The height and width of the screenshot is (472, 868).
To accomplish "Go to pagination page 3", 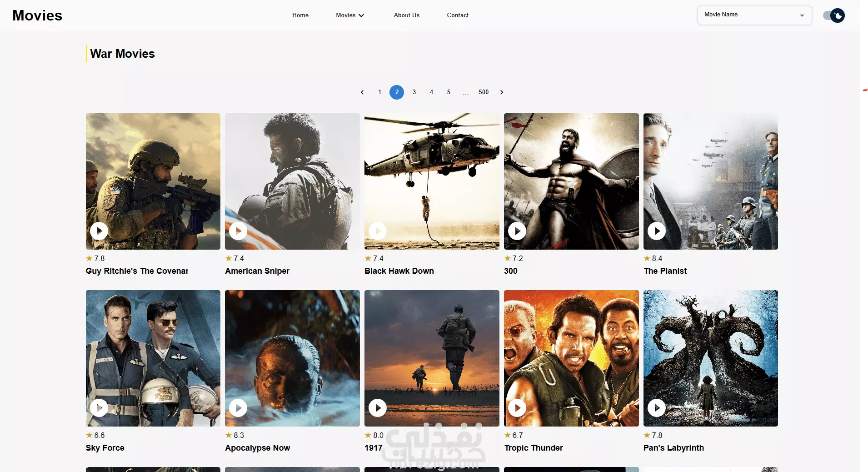I will 414,92.
